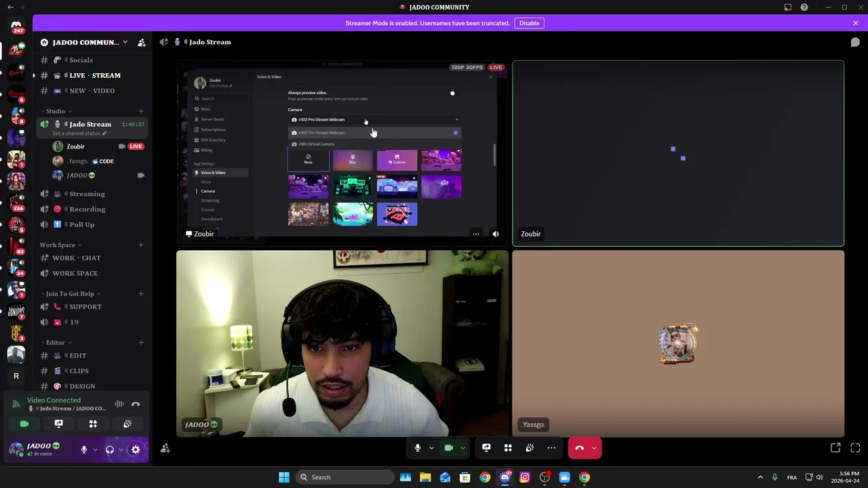Open microphone options arrow in user panel
This screenshot has width=868, height=488.
[x=95, y=449]
